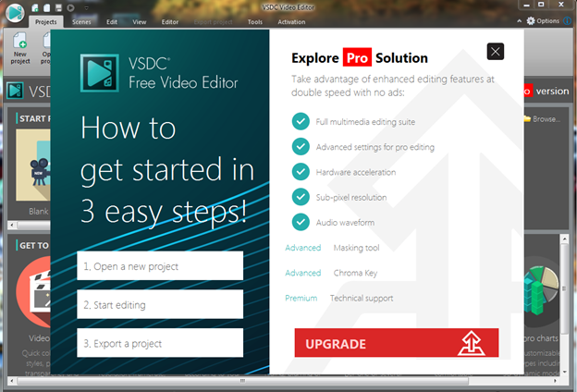Click the Pro version banner in main window
This screenshot has width=577, height=392.
coord(546,91)
